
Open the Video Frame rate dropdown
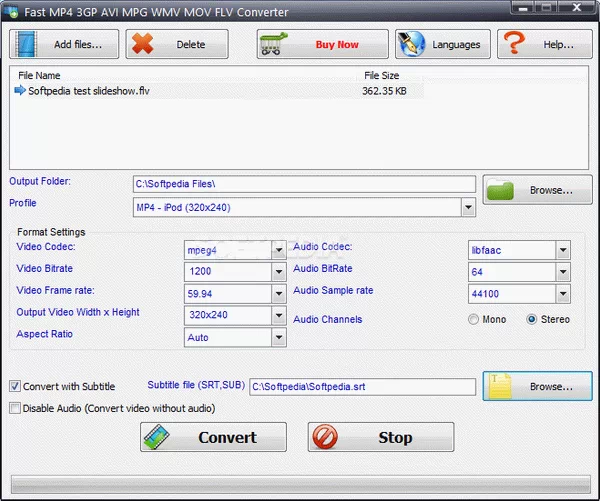279,294
